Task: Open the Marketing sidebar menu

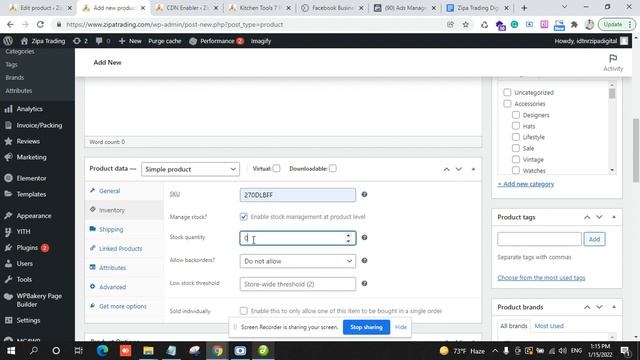Action: pos(31,157)
